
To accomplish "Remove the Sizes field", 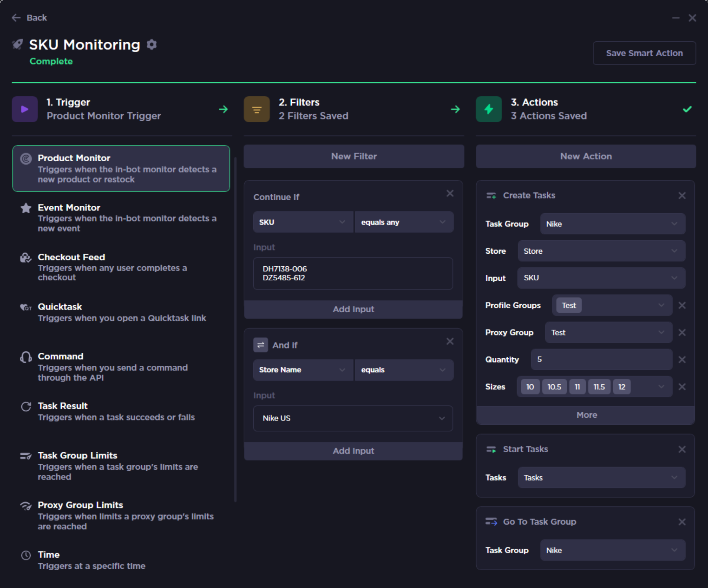I will click(x=682, y=387).
